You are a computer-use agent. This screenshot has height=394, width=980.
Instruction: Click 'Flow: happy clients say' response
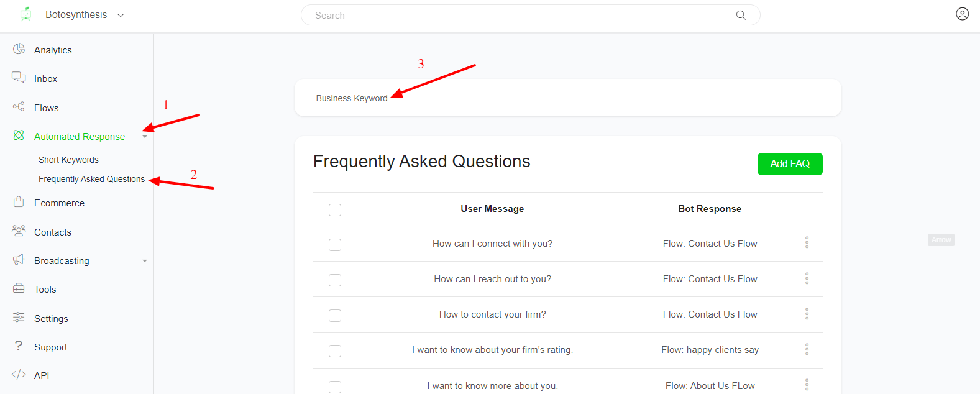pyautogui.click(x=710, y=350)
